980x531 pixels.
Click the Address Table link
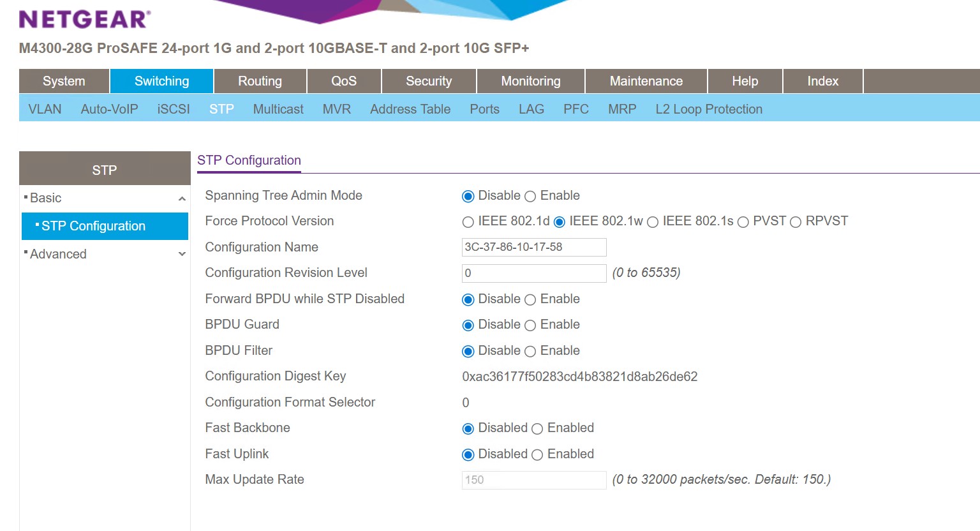pyautogui.click(x=410, y=109)
